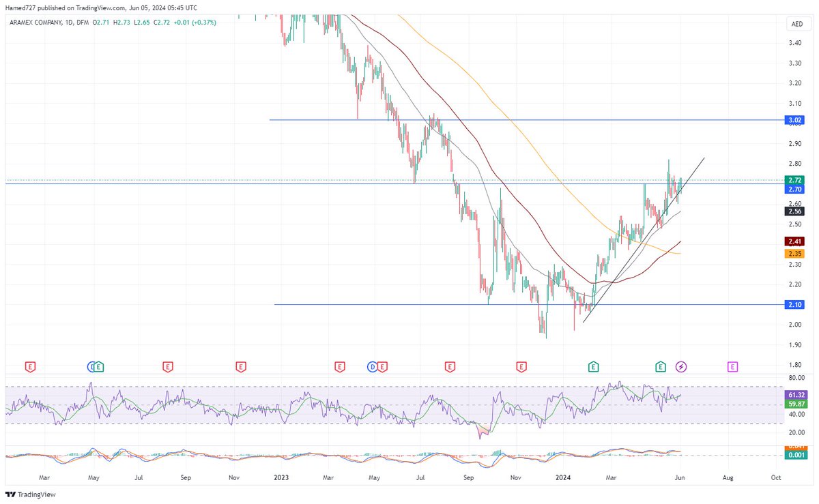Open the red E earnings marker near Aug 2022
Image resolution: width=819 pixels, height=504 pixels.
[x=167, y=367]
